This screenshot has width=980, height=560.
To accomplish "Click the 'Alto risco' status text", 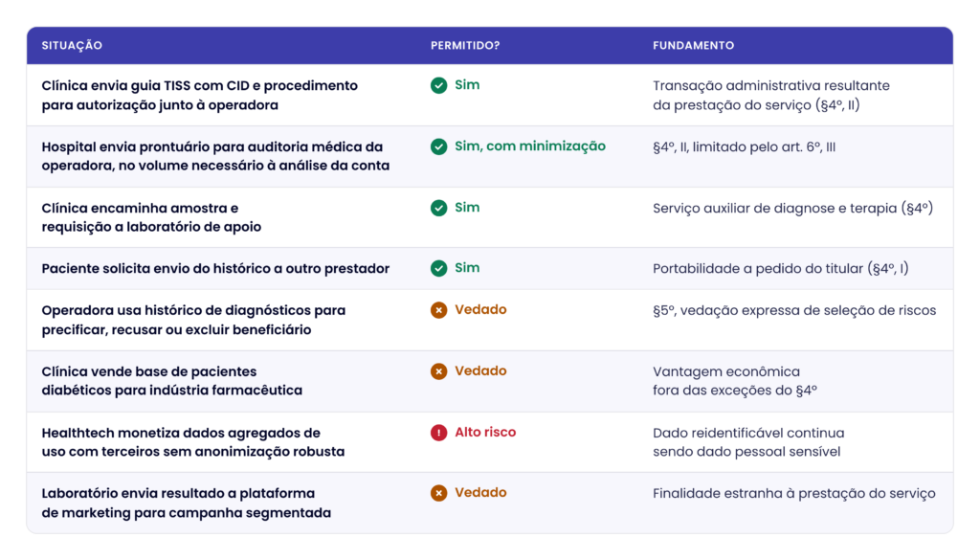I will 485,432.
